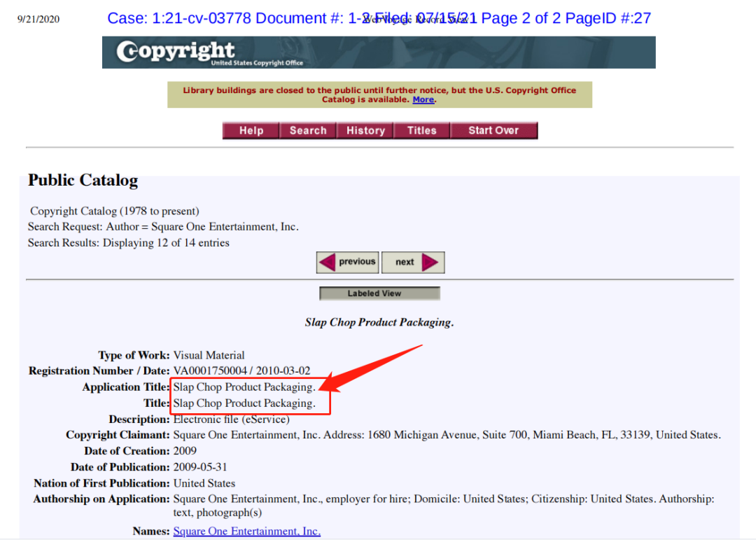The width and height of the screenshot is (756, 540).
Task: Click the Copyright Claimant address text
Action: tap(447, 435)
